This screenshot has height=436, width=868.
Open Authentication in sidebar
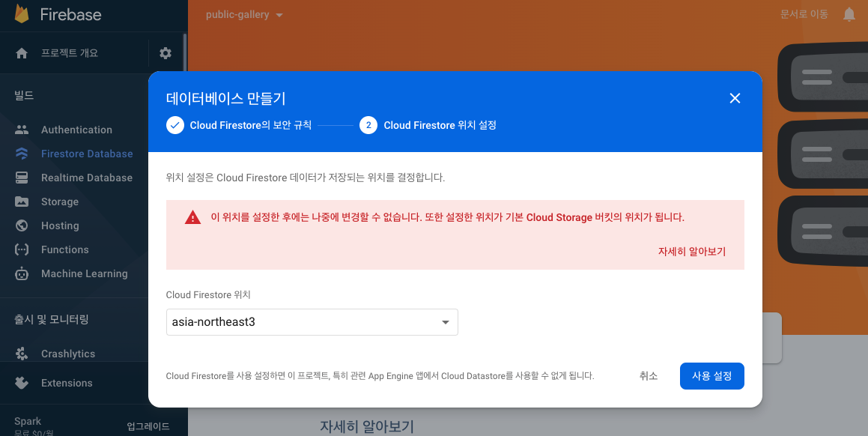coord(76,130)
